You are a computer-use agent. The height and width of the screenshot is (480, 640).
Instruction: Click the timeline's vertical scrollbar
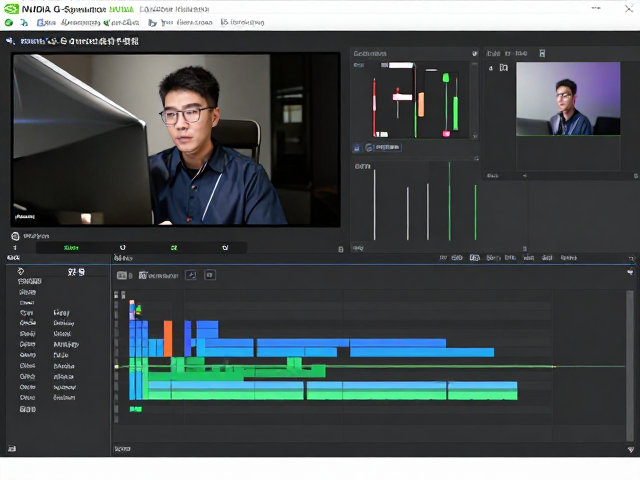(x=630, y=365)
